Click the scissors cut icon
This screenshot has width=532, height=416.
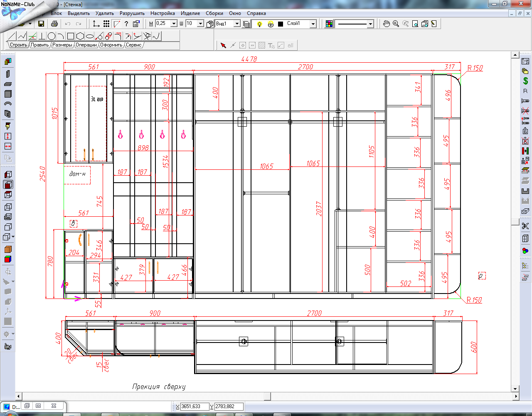pos(525,226)
